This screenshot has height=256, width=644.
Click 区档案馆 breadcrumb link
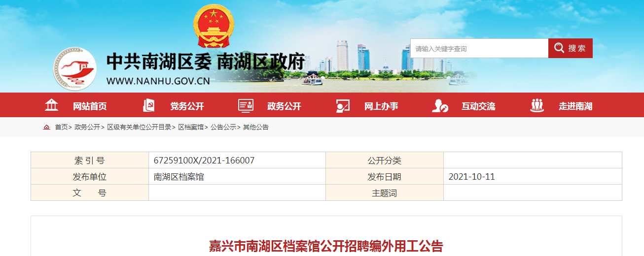pyautogui.click(x=191, y=127)
